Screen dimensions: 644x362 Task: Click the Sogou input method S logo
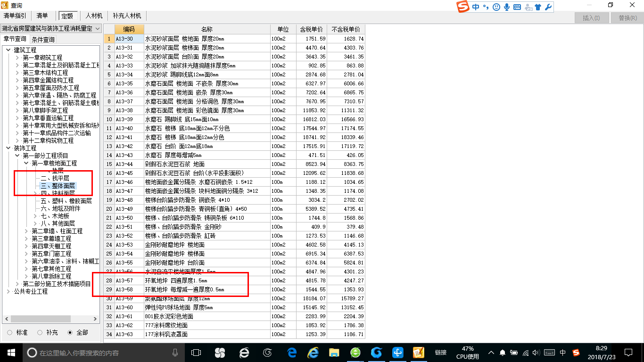pyautogui.click(x=463, y=7)
